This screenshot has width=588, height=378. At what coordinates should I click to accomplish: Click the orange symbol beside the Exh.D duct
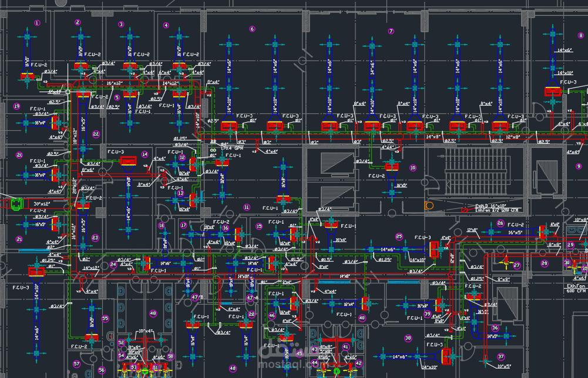429,205
